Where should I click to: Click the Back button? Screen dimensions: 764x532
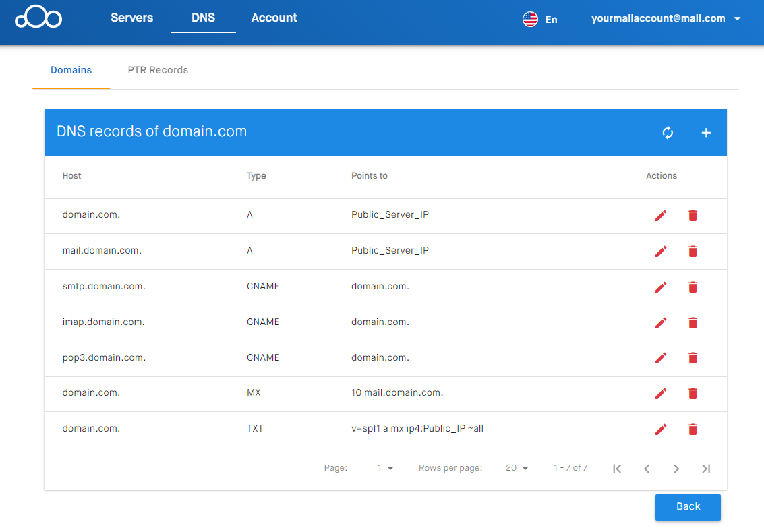click(688, 506)
